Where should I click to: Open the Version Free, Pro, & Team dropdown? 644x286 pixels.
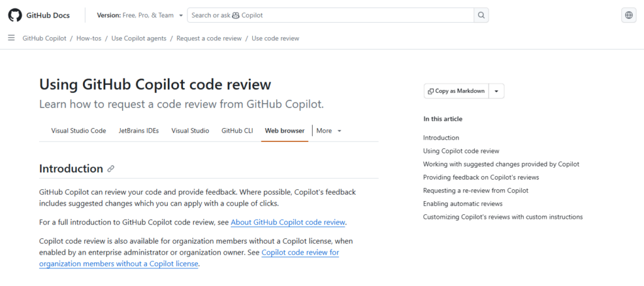(140, 15)
